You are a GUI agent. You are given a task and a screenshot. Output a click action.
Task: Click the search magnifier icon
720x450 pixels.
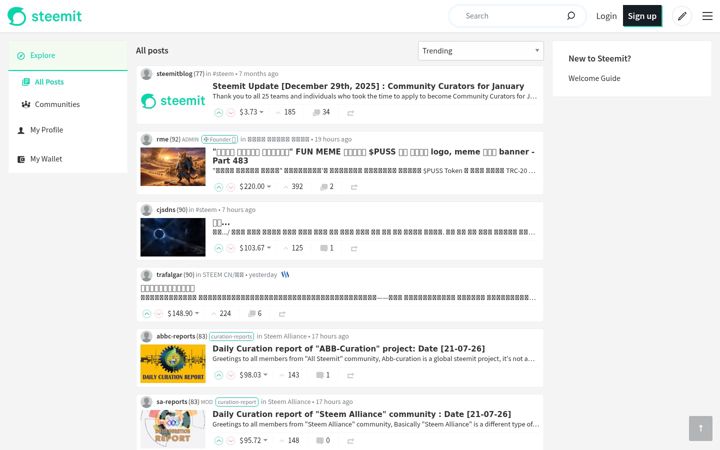[x=571, y=16]
